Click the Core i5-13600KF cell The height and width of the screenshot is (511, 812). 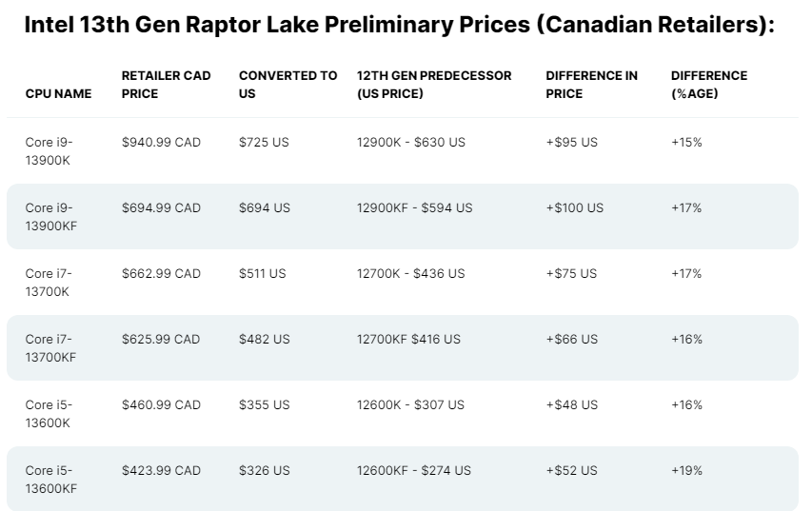(51, 480)
